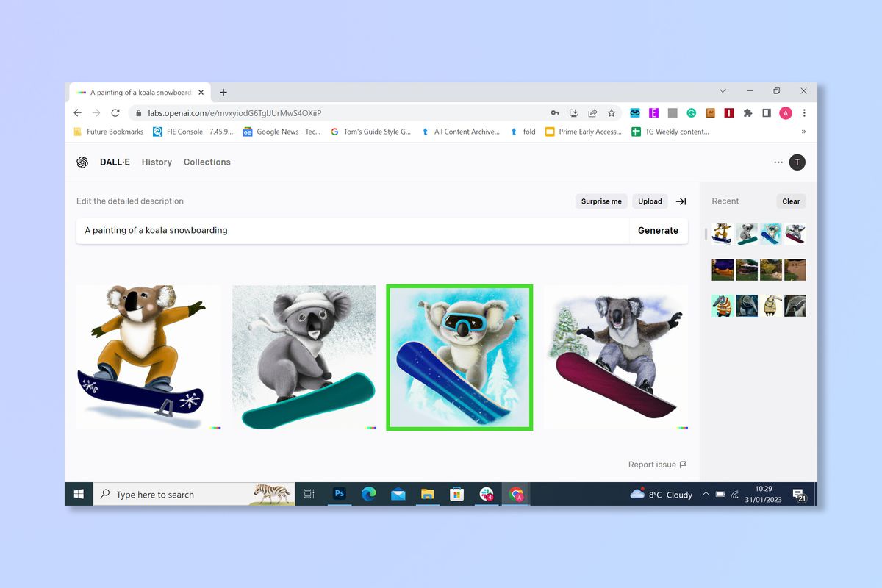Open the Collections menu item
This screenshot has height=588, width=882.
(207, 162)
